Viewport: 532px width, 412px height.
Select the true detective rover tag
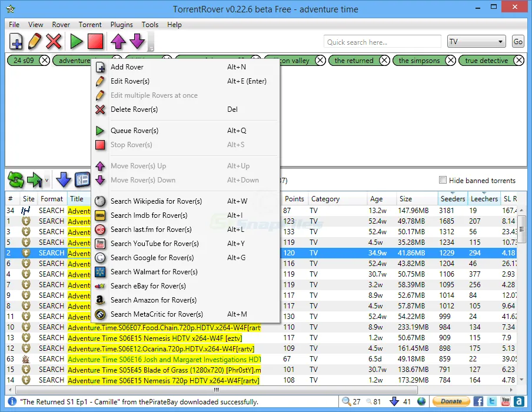(x=486, y=61)
